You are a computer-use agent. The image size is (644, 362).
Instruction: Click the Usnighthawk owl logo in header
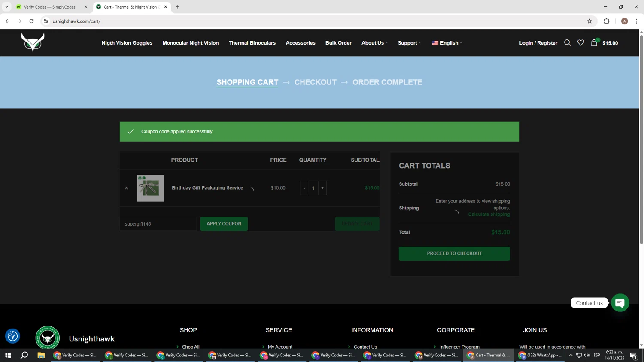[x=33, y=42]
